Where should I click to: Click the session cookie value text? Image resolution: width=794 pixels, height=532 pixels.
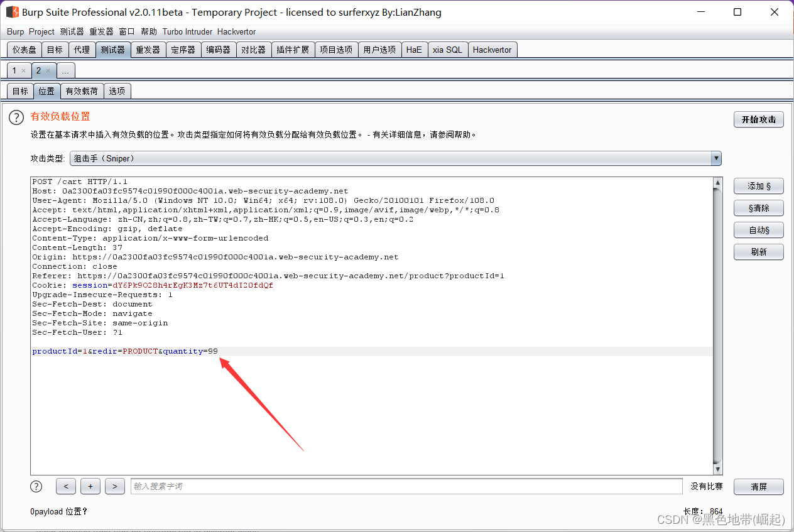click(193, 285)
